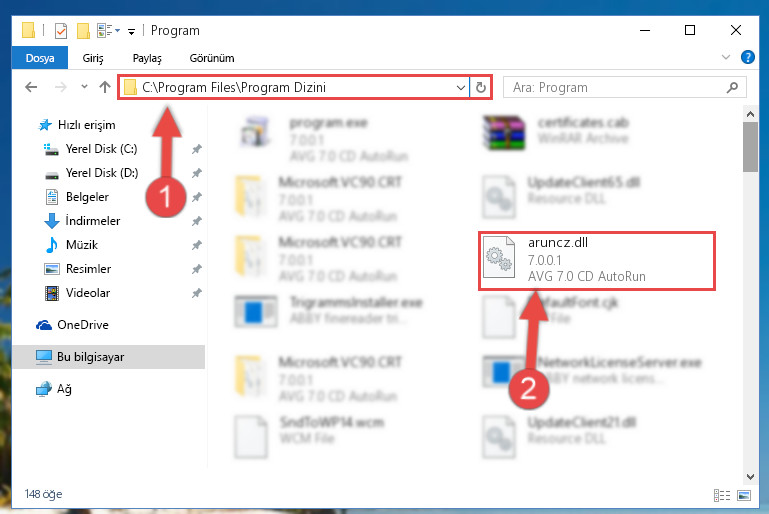Click the Back navigation arrow
This screenshot has width=769, height=514.
31,87
